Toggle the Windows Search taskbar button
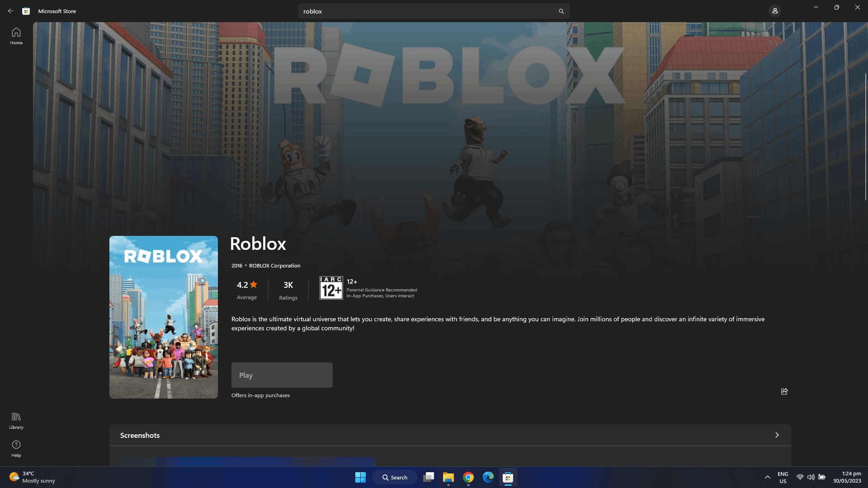The height and width of the screenshot is (488, 868). pyautogui.click(x=395, y=477)
